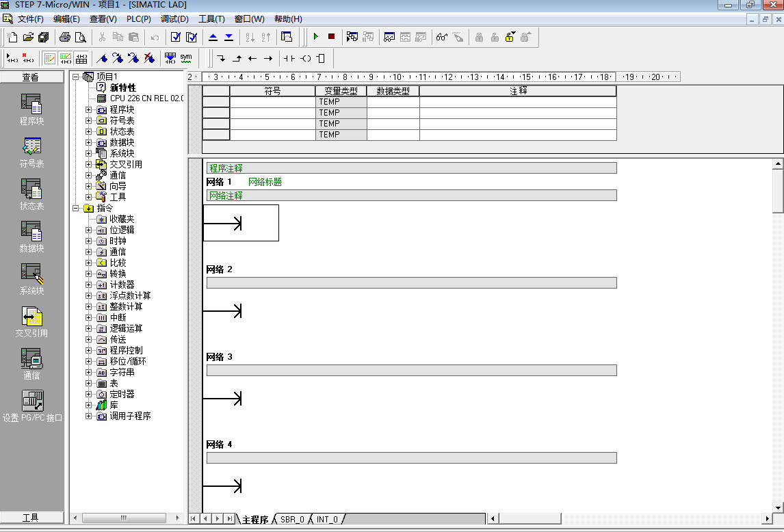Click the STOP (red square) toolbar icon
784x532 pixels.
coord(331,37)
